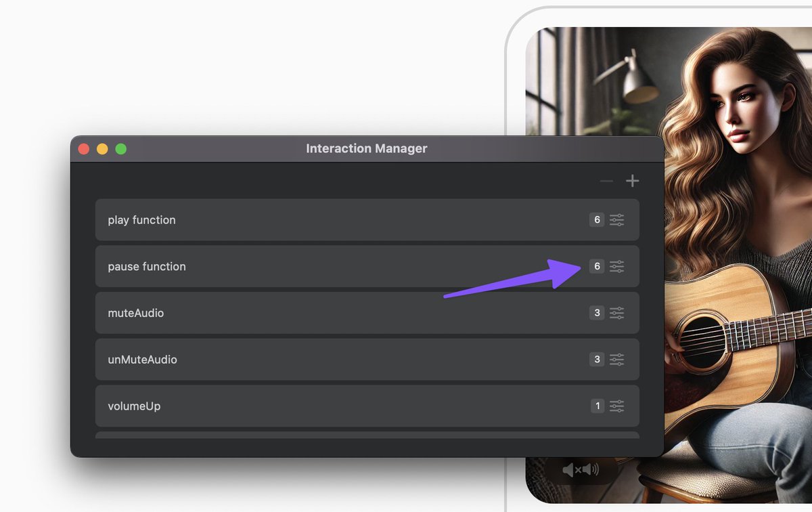
Task: Click the count badge on pause function
Action: pos(596,266)
